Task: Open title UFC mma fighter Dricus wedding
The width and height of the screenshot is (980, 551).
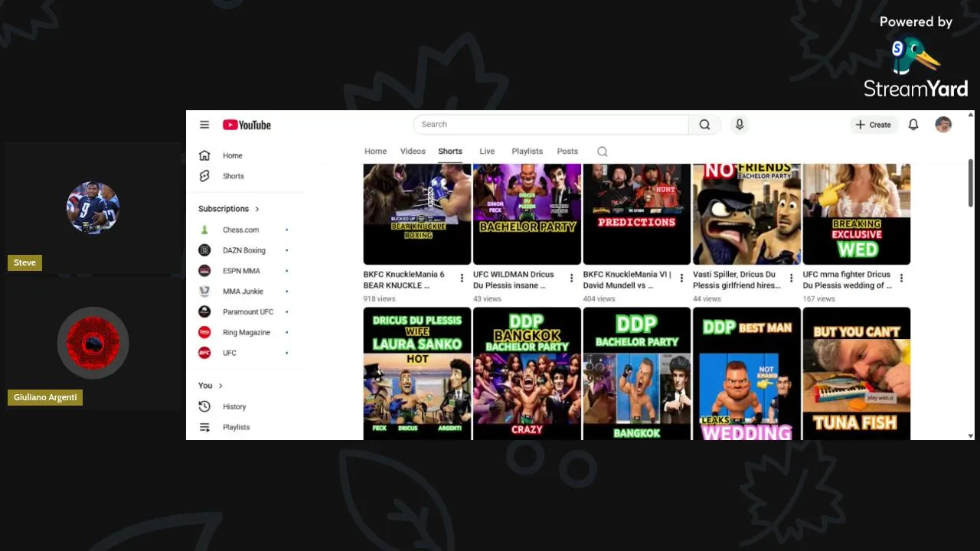Action: 847,279
